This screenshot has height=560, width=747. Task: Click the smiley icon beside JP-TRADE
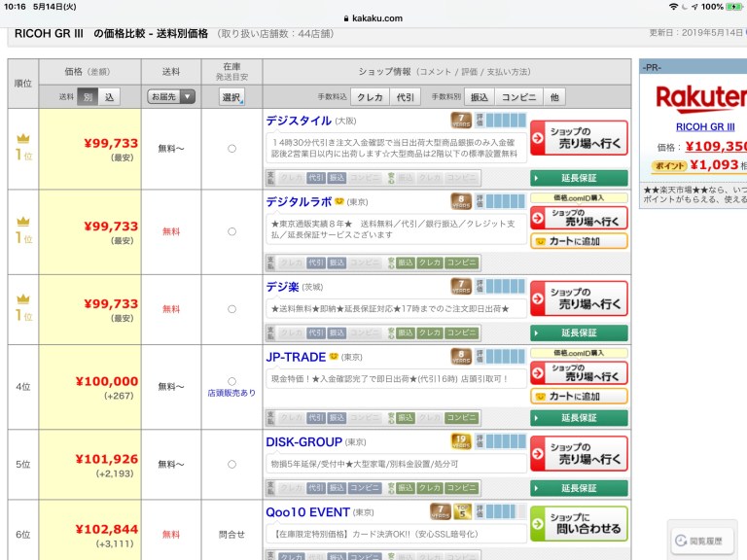[x=334, y=357]
